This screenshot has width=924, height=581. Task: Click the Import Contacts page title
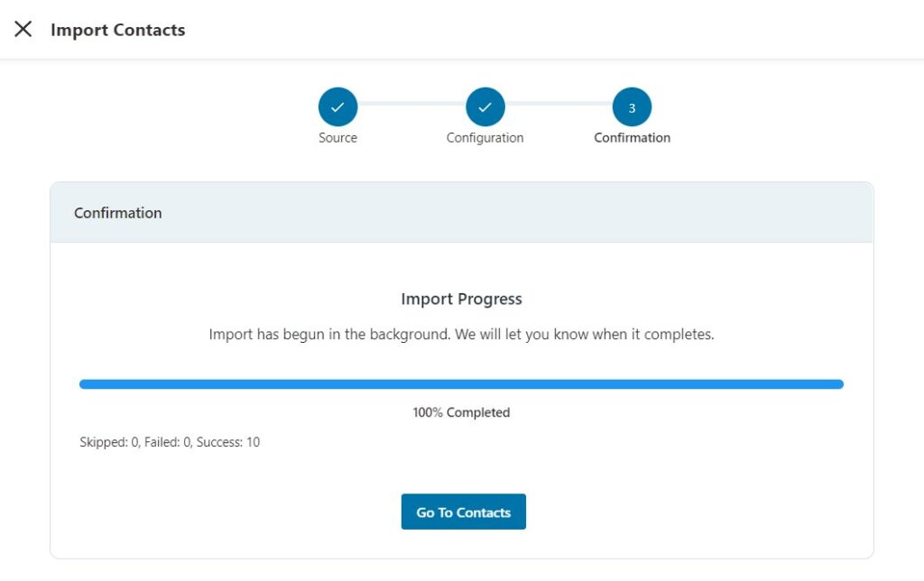[118, 30]
